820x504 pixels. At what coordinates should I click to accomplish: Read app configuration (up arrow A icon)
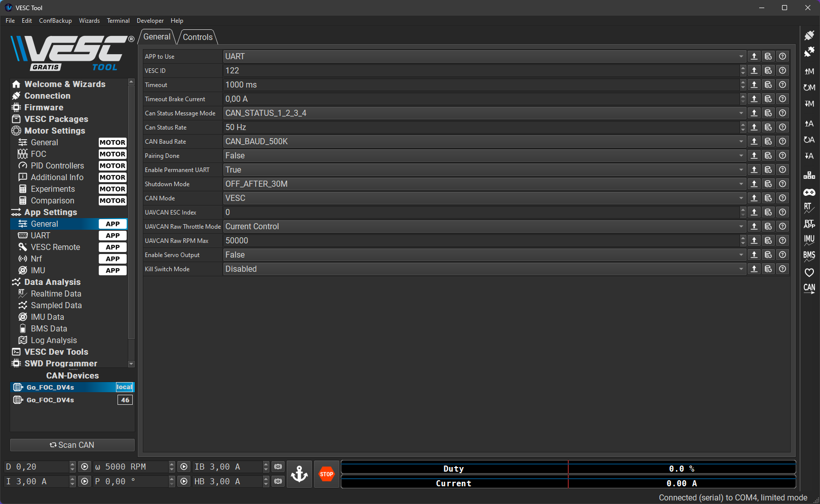tap(809, 123)
